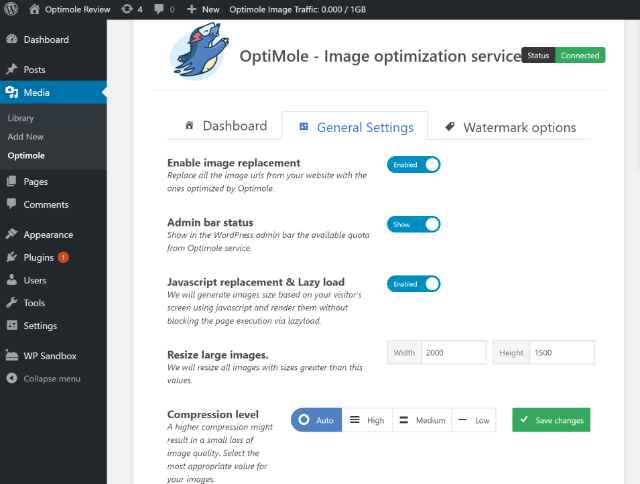The width and height of the screenshot is (640, 484).
Task: Click the Plugins update badge showing 1
Action: (x=63, y=257)
